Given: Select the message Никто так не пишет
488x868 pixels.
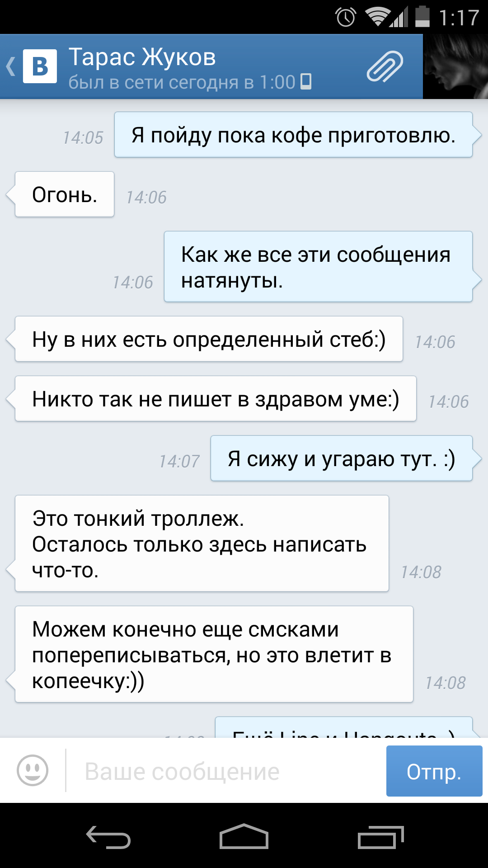Looking at the screenshot, I should [216, 399].
